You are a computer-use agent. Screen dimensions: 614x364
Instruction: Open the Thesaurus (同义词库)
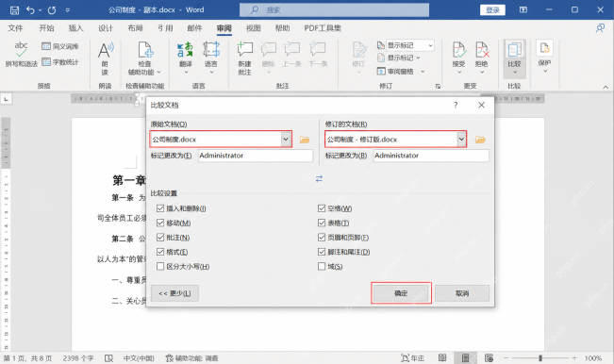pyautogui.click(x=60, y=46)
